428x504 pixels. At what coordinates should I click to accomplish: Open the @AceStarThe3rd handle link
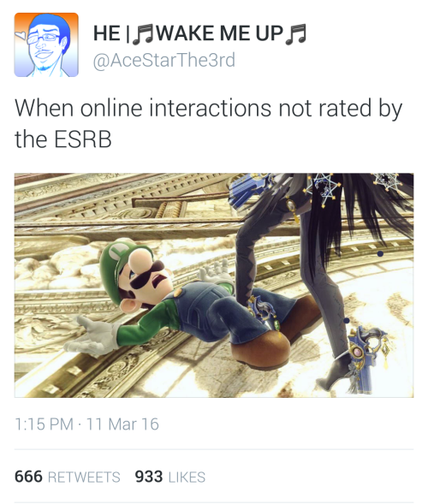pyautogui.click(x=164, y=60)
